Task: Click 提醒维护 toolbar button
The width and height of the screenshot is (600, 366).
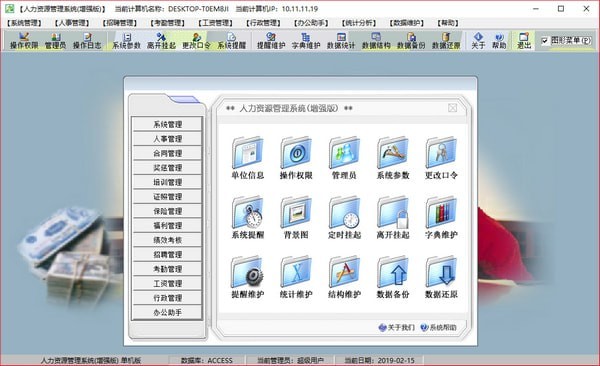Action: [271, 41]
